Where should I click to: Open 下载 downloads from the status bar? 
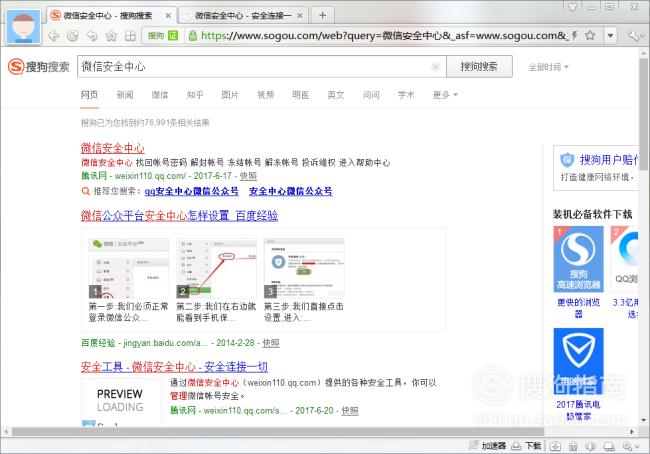point(526,446)
